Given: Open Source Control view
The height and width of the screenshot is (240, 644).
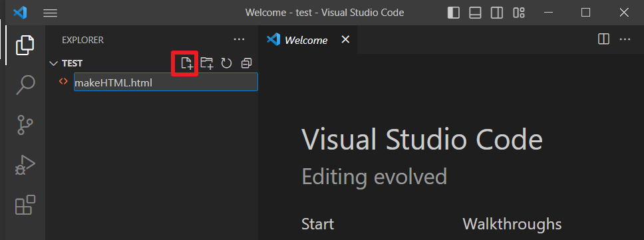Looking at the screenshot, I should (x=25, y=125).
